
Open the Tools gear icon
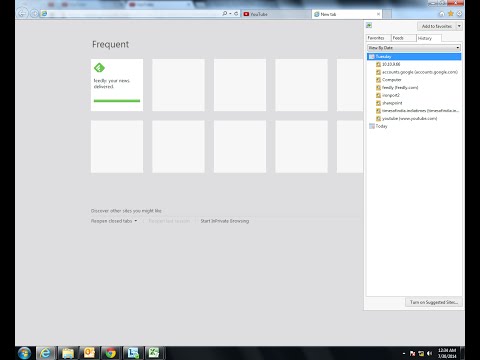coord(459,14)
